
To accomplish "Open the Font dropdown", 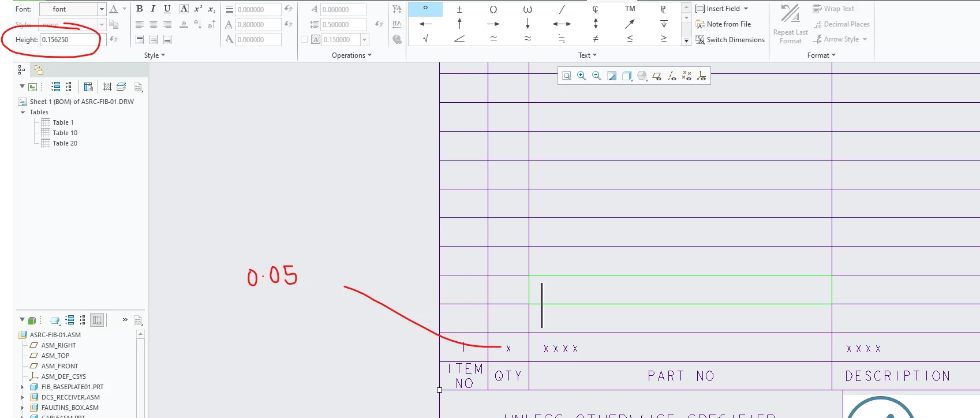I will click(102, 9).
